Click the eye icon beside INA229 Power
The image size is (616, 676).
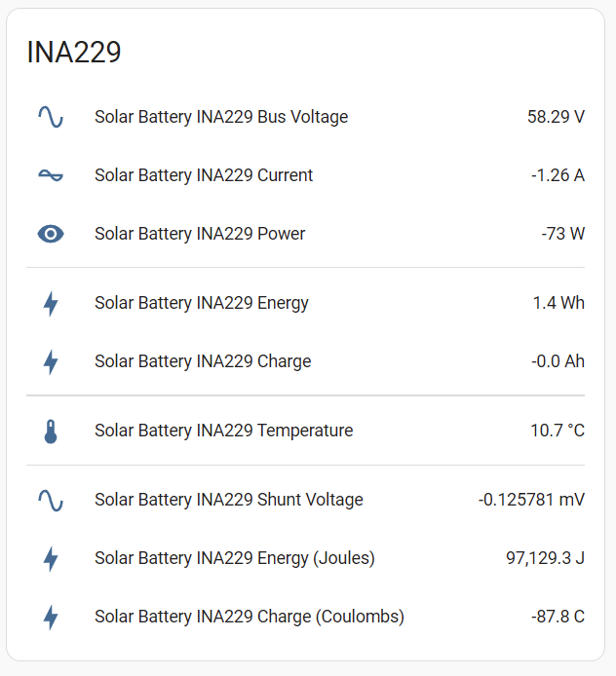pyautogui.click(x=51, y=234)
